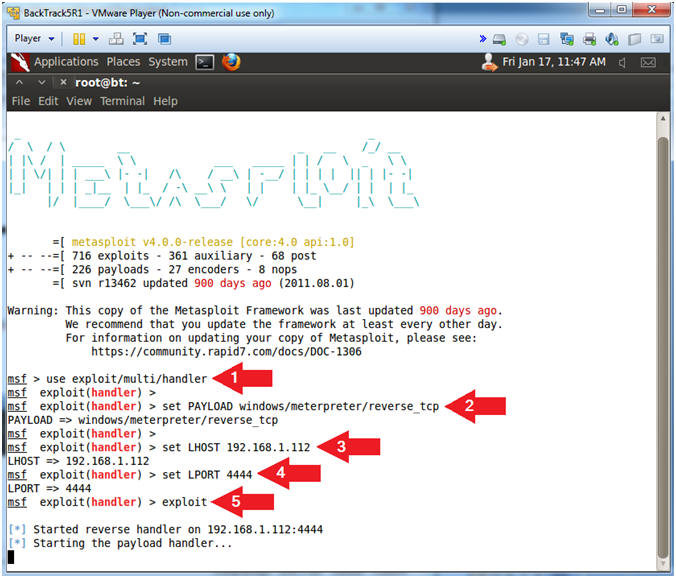Maximize the VMware Player window

pos(622,10)
